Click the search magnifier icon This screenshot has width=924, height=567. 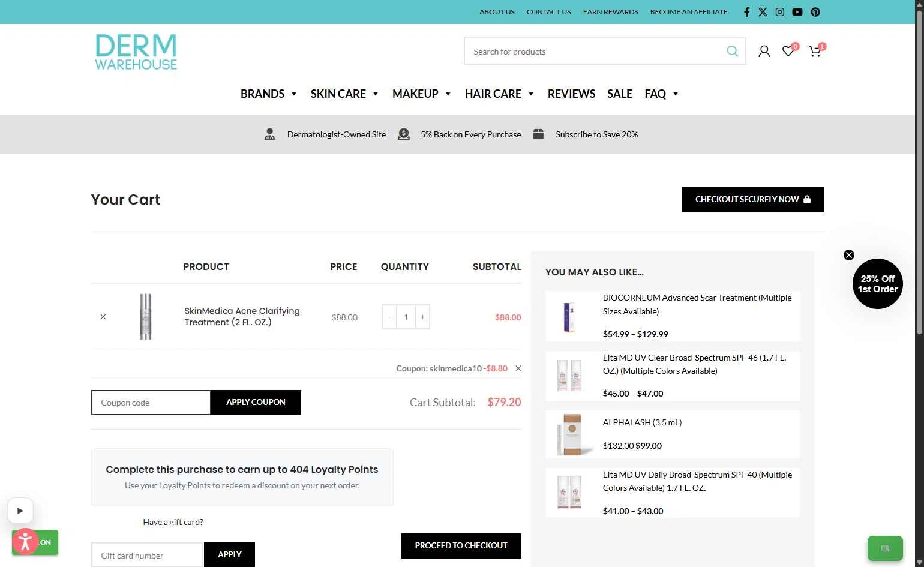733,52
